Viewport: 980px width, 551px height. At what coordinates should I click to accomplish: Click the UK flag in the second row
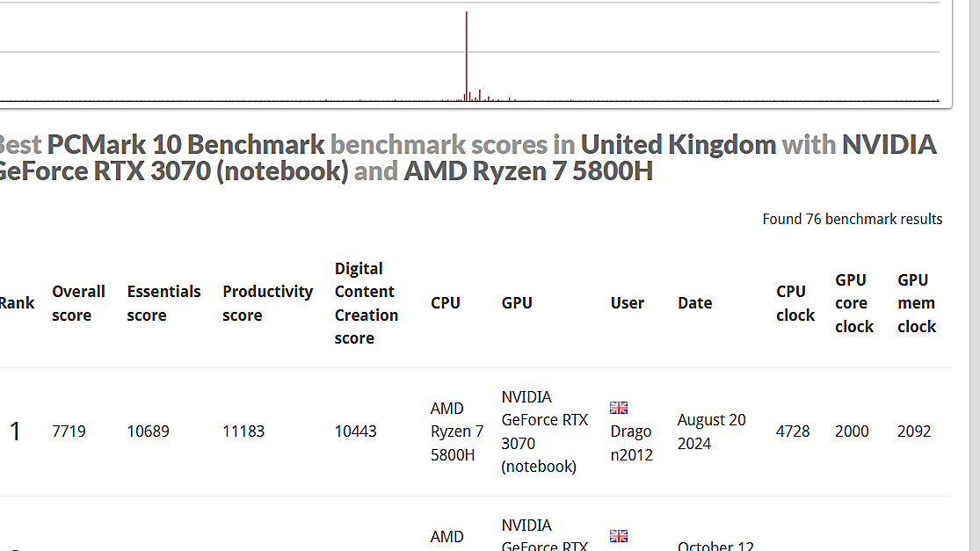[x=618, y=536]
